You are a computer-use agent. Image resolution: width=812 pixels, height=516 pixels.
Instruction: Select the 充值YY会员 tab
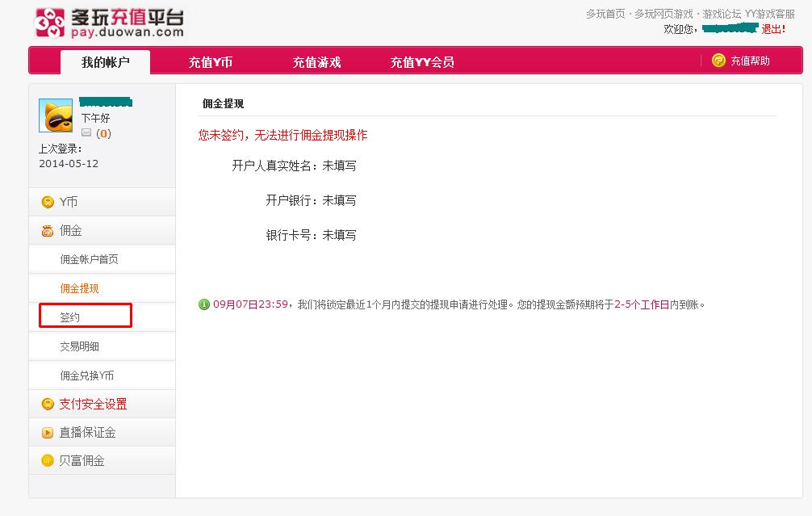421,62
